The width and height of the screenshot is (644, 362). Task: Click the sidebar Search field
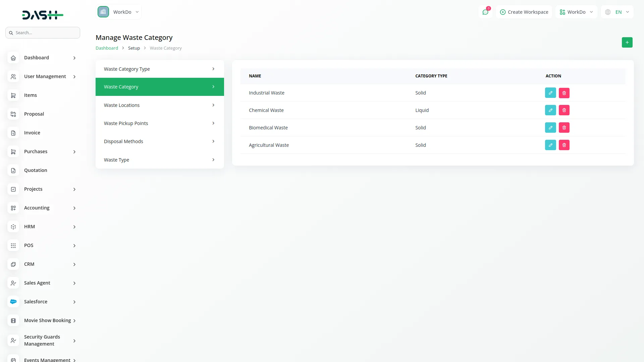[43, 33]
